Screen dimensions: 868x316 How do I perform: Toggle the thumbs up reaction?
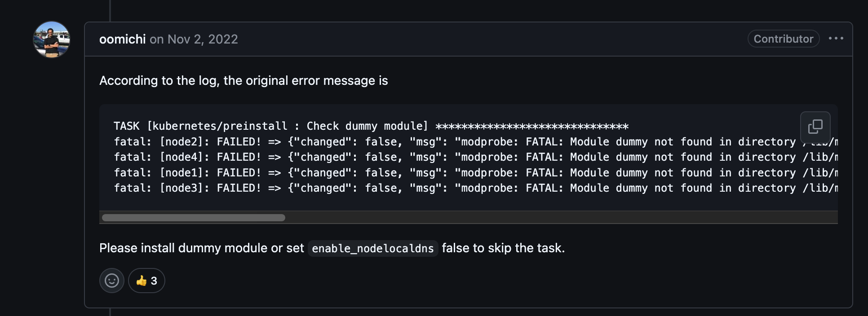(146, 281)
